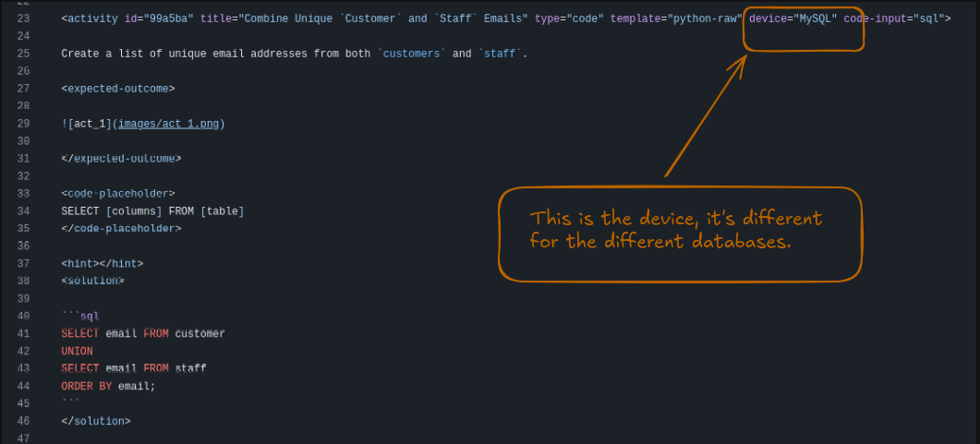This screenshot has height=444, width=980.
Task: Click line number 34 in the gutter
Action: (23, 211)
